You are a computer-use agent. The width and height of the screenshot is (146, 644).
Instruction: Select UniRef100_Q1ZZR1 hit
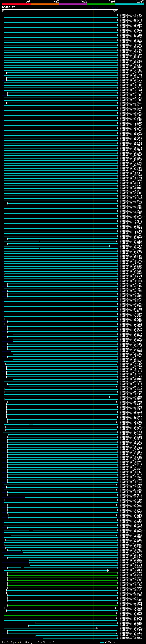click(x=131, y=623)
